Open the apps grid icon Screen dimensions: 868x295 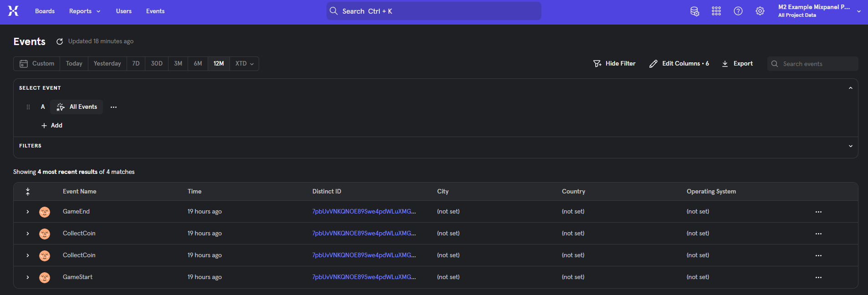coord(716,11)
